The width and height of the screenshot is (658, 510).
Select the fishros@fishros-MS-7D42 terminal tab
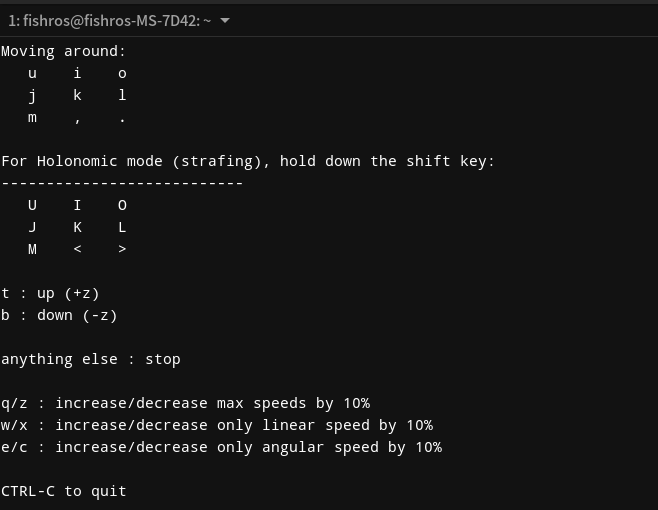pos(110,20)
